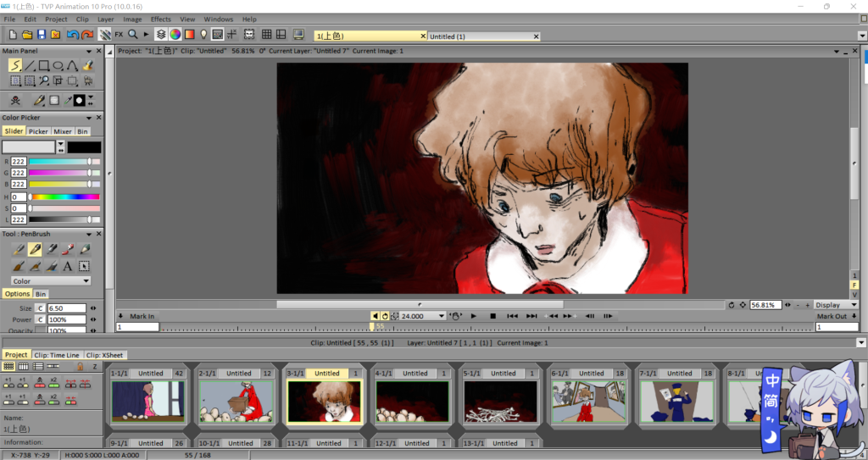Click the hue H rainbow slider
Image resolution: width=868 pixels, height=460 pixels.
coord(64,197)
